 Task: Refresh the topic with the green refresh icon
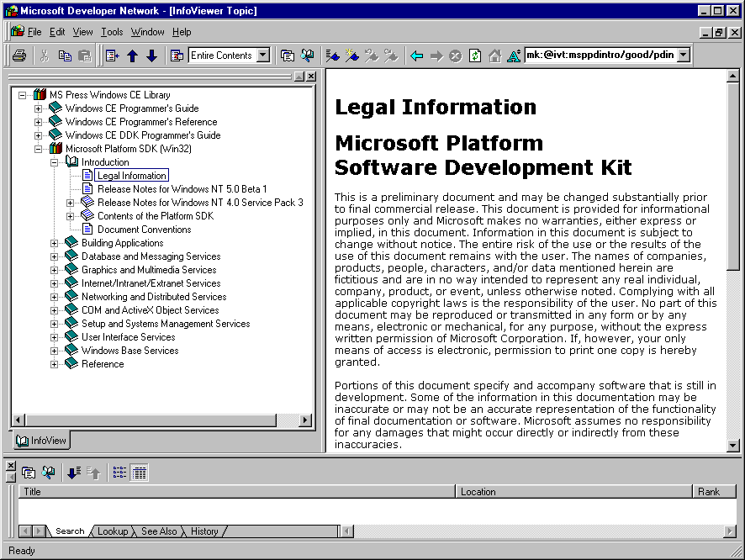tap(475, 56)
